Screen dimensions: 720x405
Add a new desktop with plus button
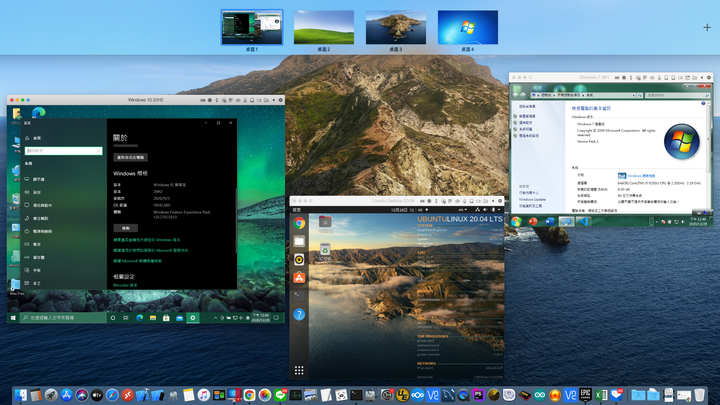click(x=707, y=28)
